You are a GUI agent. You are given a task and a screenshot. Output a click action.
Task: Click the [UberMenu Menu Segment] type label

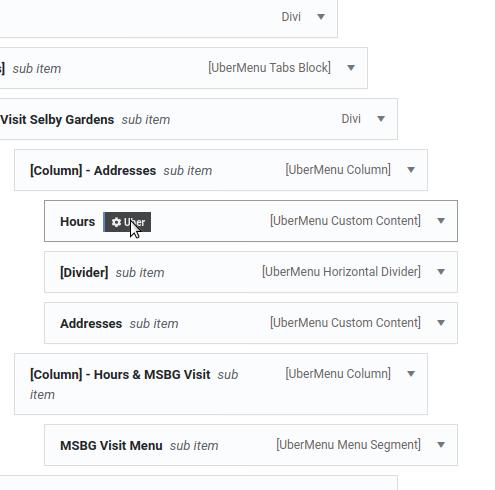[348, 445]
